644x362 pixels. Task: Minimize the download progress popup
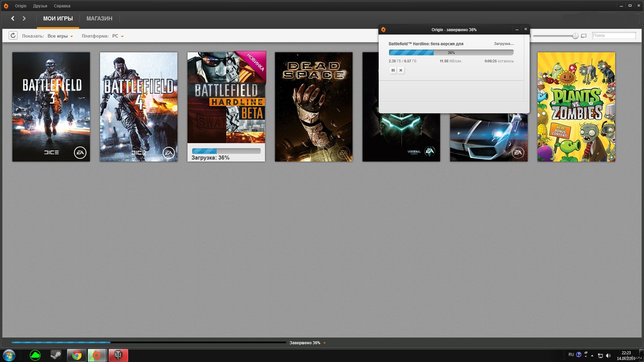pyautogui.click(x=517, y=29)
